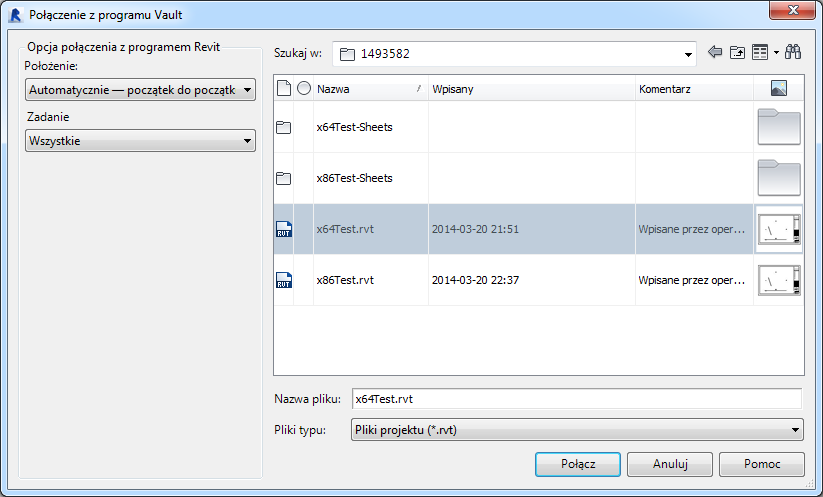This screenshot has width=823, height=497.
Task: Click the Połącz button
Action: (x=578, y=464)
